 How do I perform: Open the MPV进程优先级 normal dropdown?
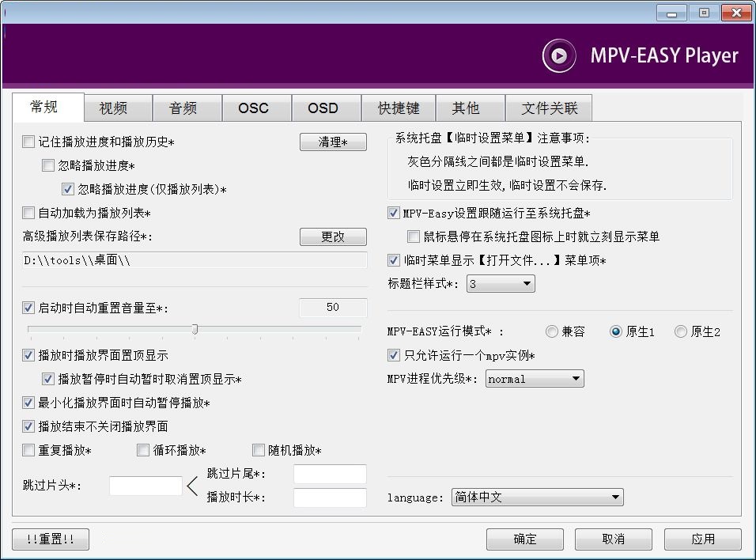[535, 379]
